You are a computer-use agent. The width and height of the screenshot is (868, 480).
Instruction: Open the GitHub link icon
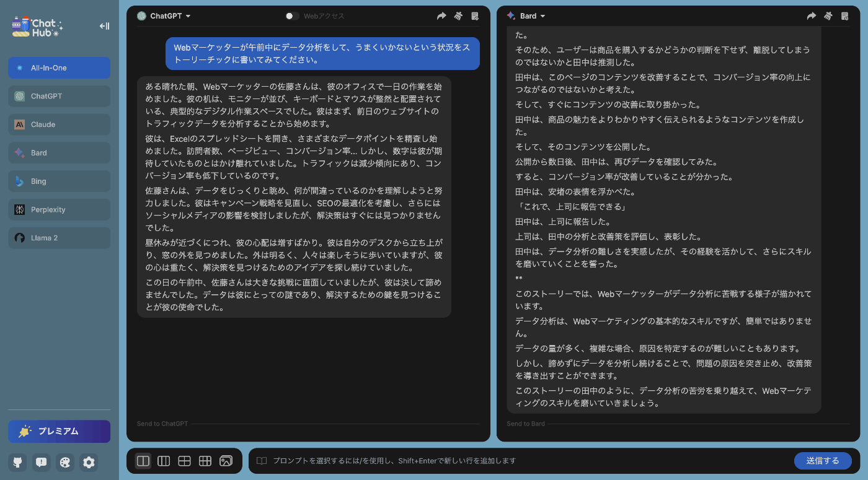click(17, 462)
